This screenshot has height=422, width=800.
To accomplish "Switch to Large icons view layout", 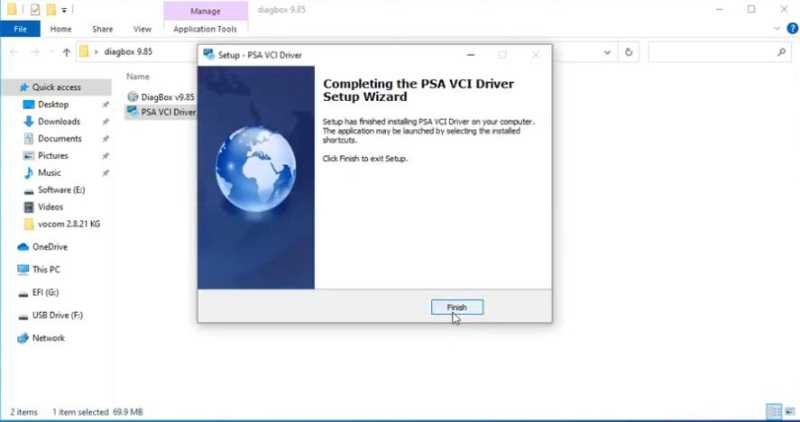I will pyautogui.click(x=789, y=411).
